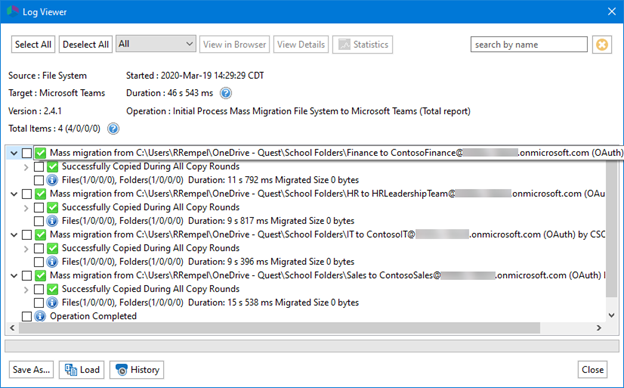Collapse the Finance mass migration node

14,153
